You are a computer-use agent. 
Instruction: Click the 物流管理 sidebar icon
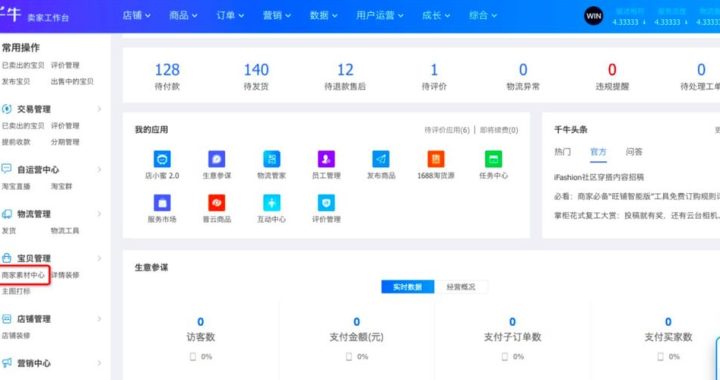point(6,214)
